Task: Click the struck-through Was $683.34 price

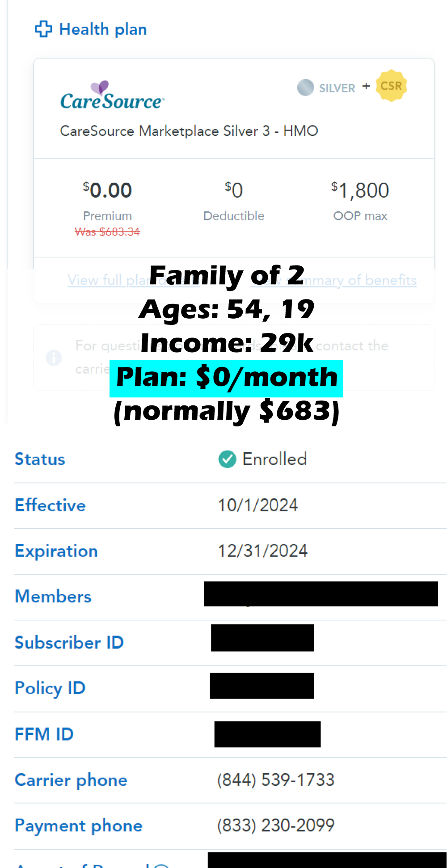Action: (x=107, y=232)
